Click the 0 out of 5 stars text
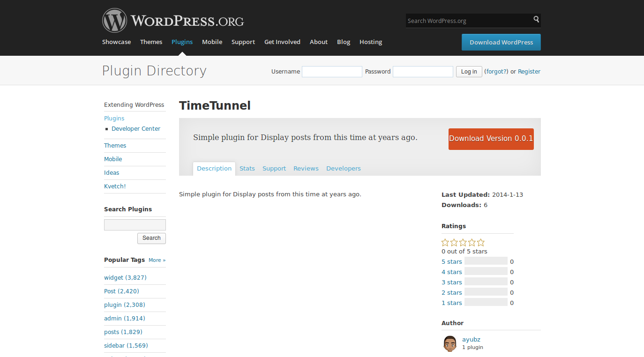This screenshot has width=644, height=357. point(464,252)
